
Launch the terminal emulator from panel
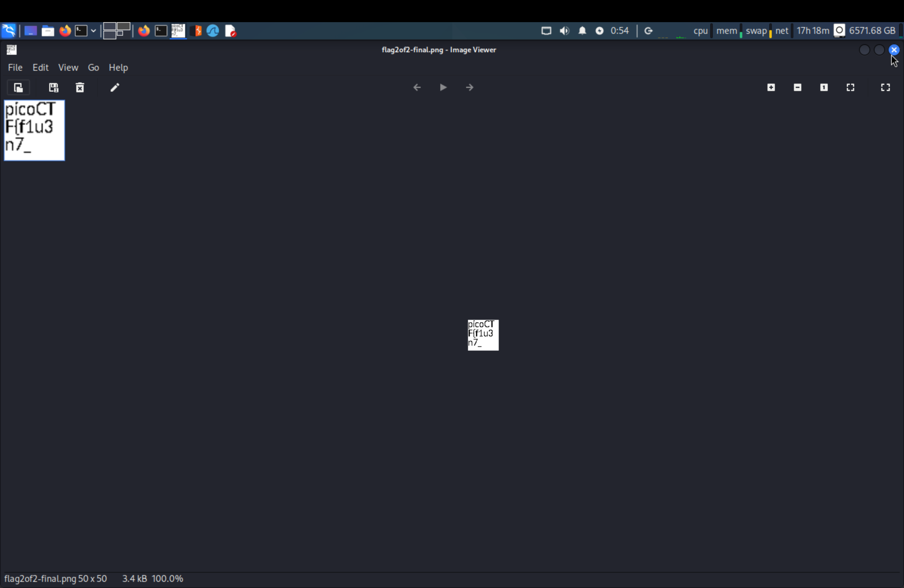[x=81, y=31]
